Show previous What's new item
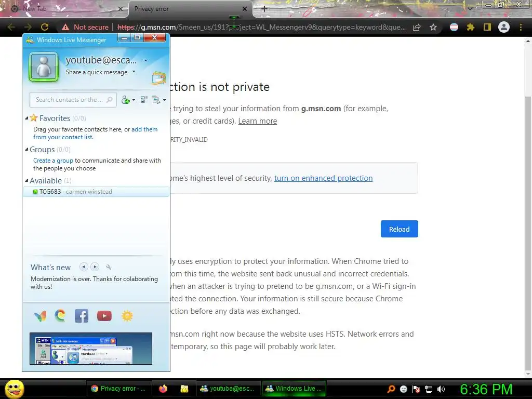This screenshot has width=532, height=399. 84,267
